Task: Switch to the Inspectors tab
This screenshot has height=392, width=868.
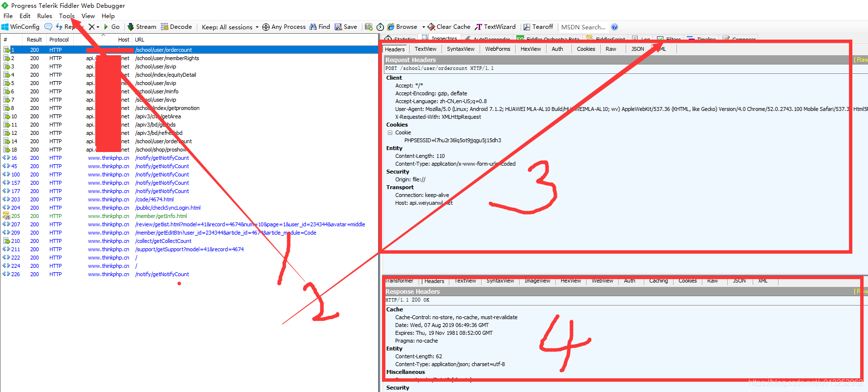Action: pos(439,39)
